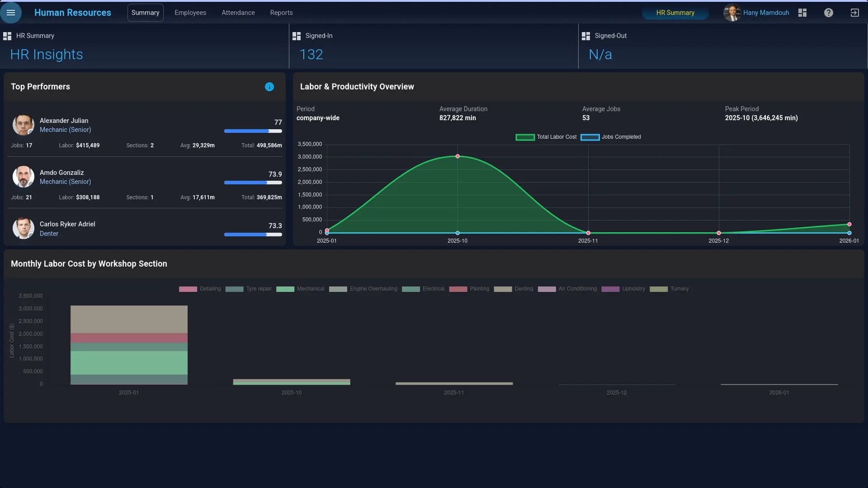Open the Help question mark icon
The height and width of the screenshot is (488, 868).
click(829, 13)
